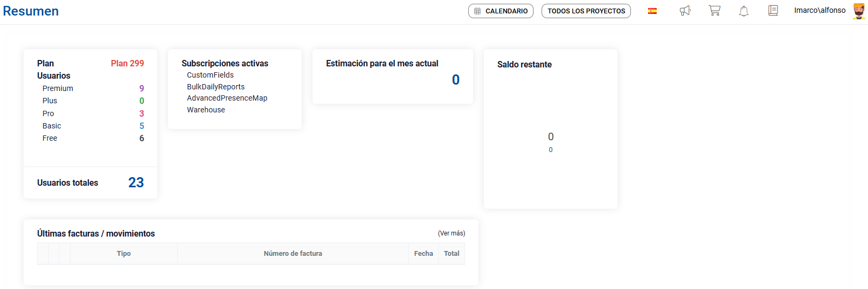This screenshot has height=289, width=868.
Task: Click the Fecha column header
Action: coord(423,254)
